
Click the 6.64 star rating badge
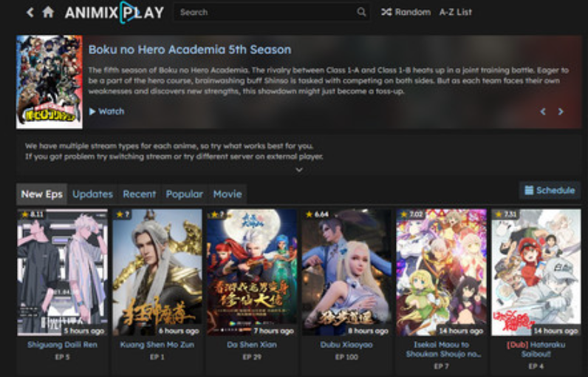[x=317, y=214]
